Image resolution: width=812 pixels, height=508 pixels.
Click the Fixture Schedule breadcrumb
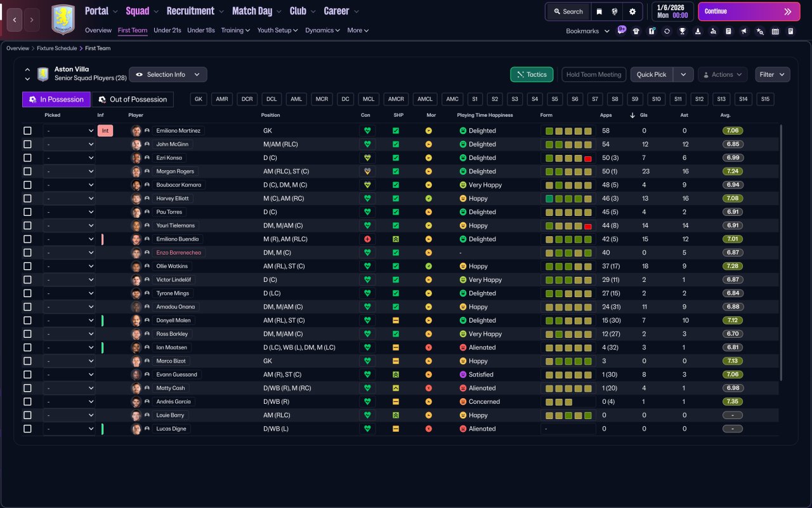(x=57, y=48)
